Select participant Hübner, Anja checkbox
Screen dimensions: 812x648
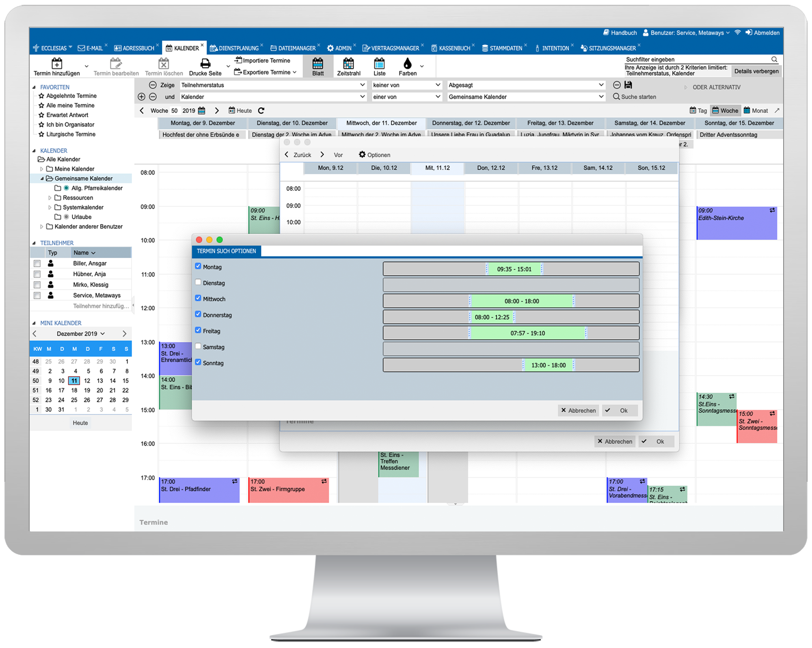pyautogui.click(x=37, y=274)
